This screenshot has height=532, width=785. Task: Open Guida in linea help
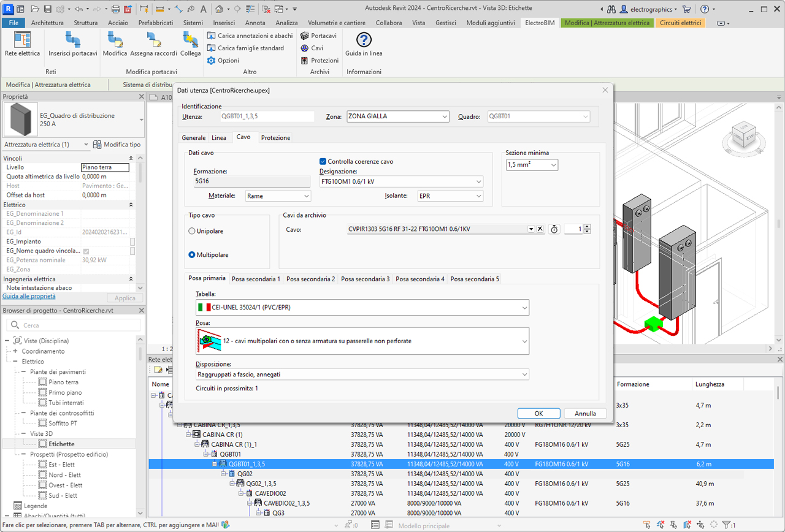tap(364, 44)
